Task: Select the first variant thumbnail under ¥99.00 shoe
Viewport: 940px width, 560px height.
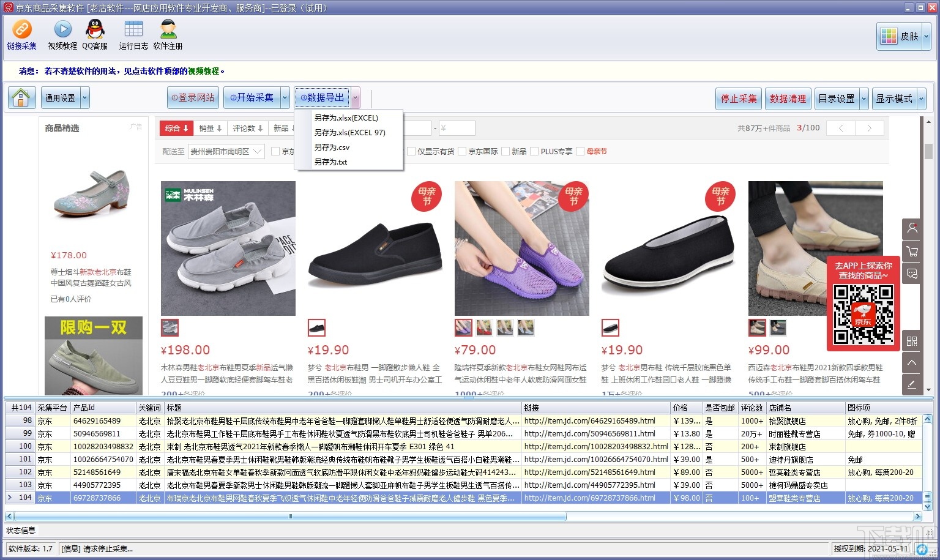Action: click(x=757, y=328)
